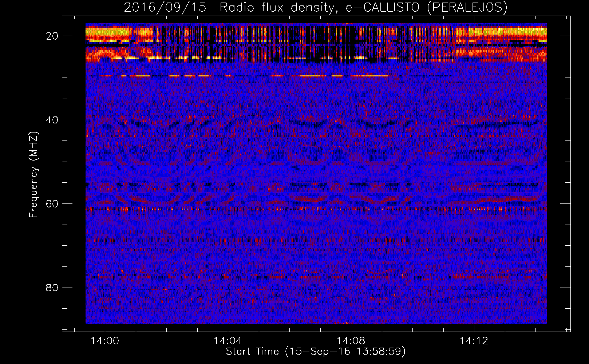The image size is (589, 364).
Task: Click the 80 frequency tick label
Action: 52,288
